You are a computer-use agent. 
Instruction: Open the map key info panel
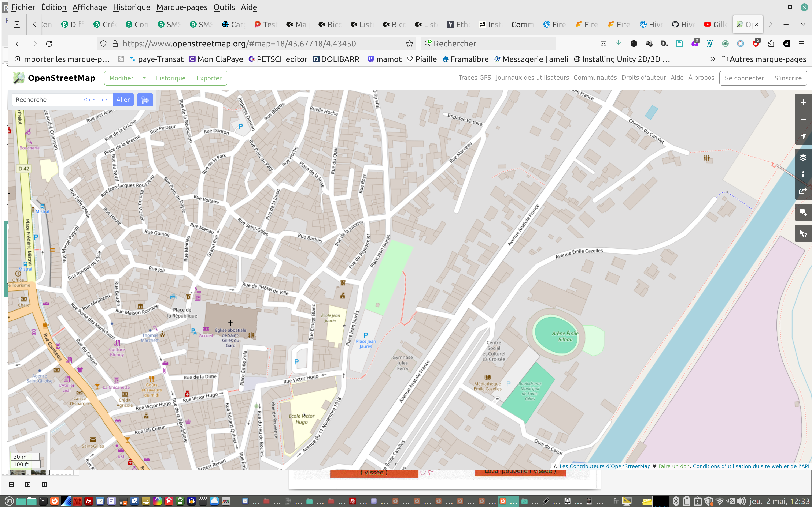(x=803, y=174)
